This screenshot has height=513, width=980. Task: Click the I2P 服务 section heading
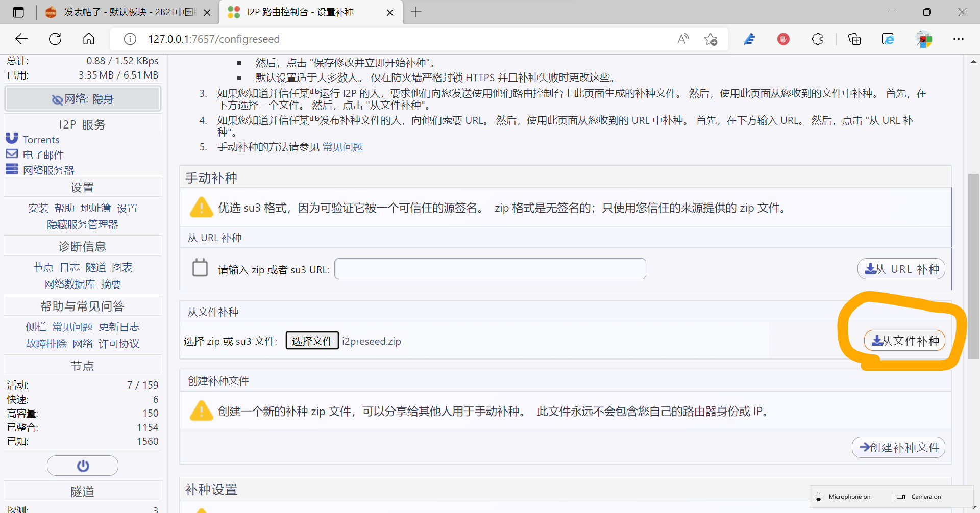coord(82,124)
